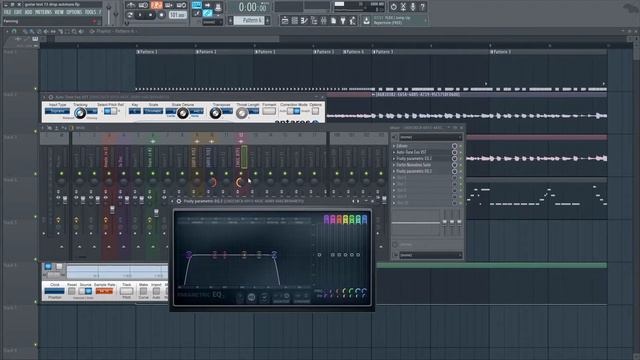The image size is (640, 360).
Task: Select first Fruity parametric EQ 2 slot
Action: pos(422,158)
